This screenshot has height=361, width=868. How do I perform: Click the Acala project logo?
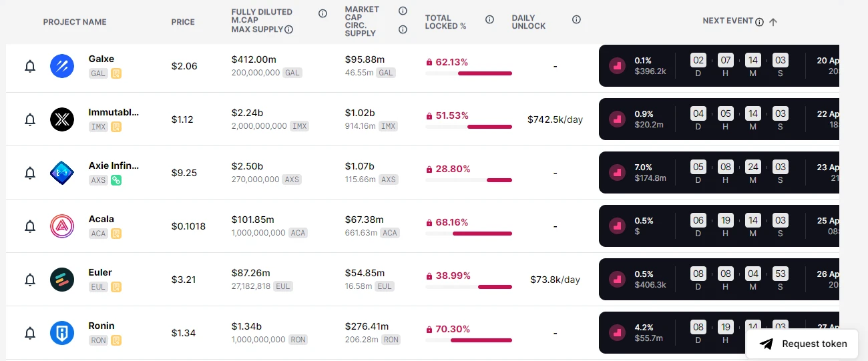[62, 226]
